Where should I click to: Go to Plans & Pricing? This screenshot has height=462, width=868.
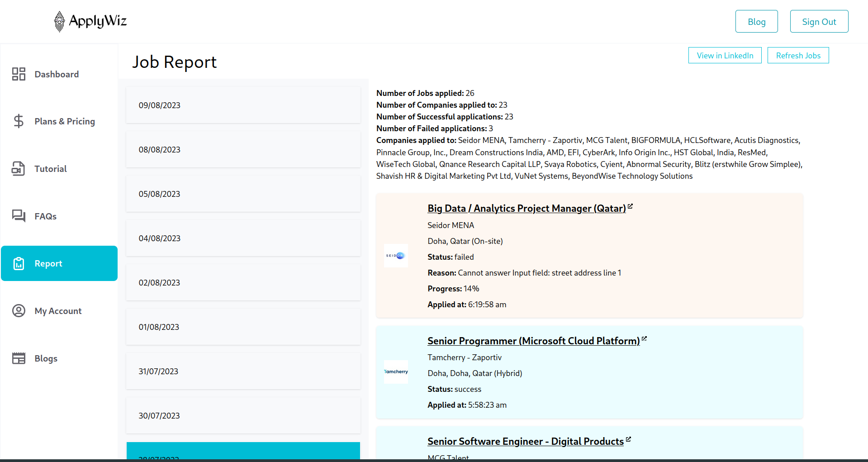click(x=59, y=121)
